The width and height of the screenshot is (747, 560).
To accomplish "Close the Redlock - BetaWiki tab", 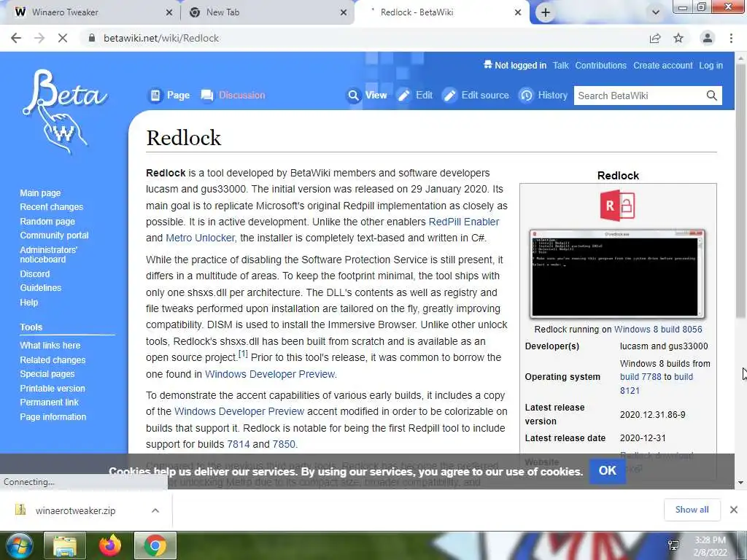I will (x=518, y=12).
